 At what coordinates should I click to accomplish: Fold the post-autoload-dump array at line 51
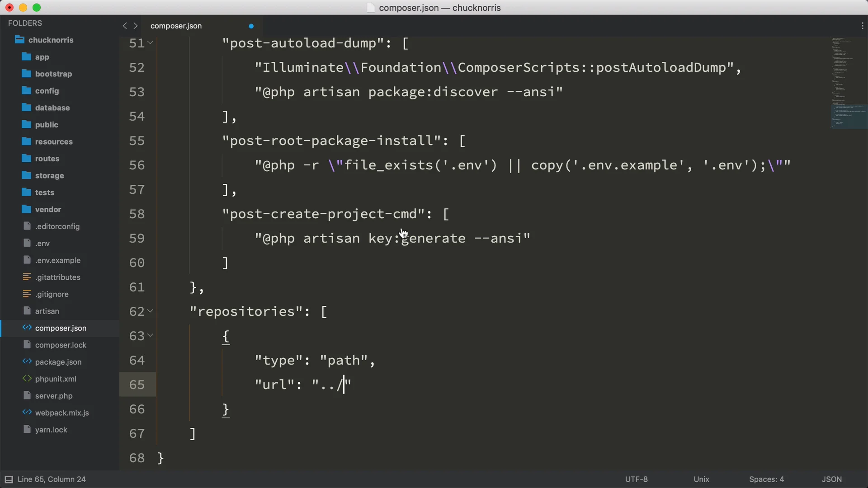[x=151, y=42]
